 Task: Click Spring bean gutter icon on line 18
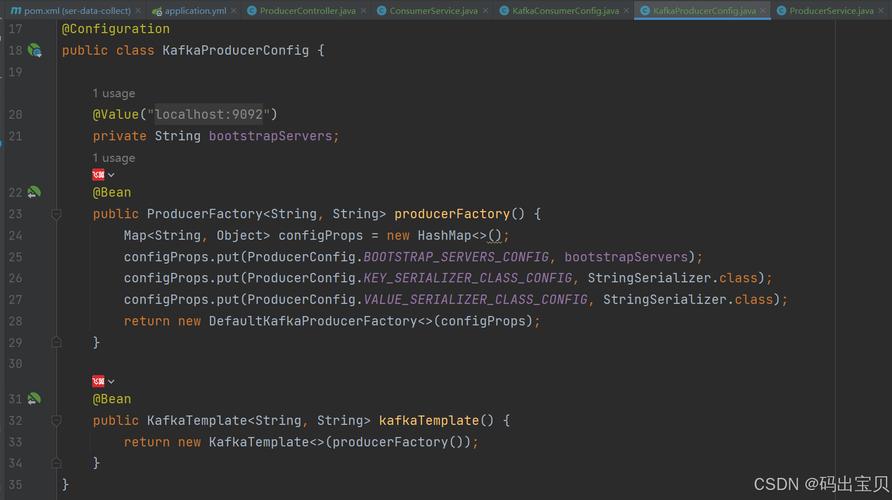coord(34,50)
